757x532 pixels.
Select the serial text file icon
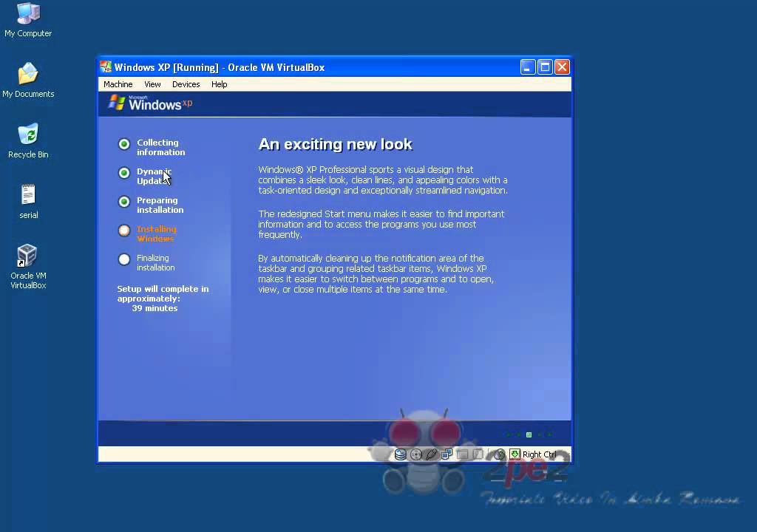tap(29, 201)
